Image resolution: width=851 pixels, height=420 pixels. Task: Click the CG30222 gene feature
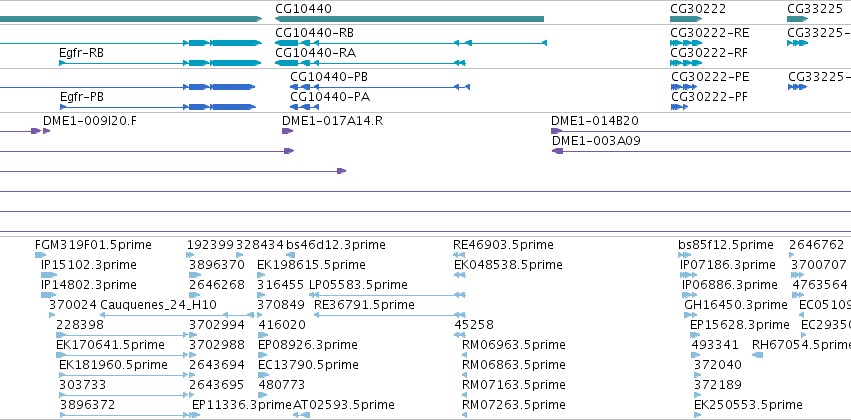pos(687,19)
